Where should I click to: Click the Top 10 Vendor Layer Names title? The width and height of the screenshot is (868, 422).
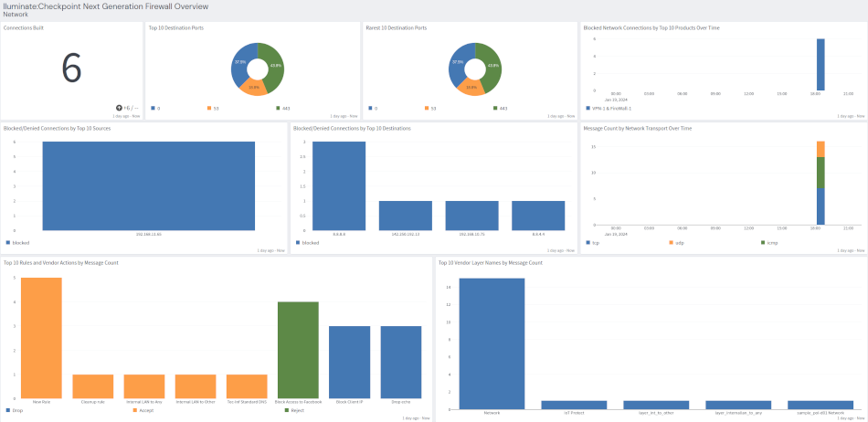(490, 262)
